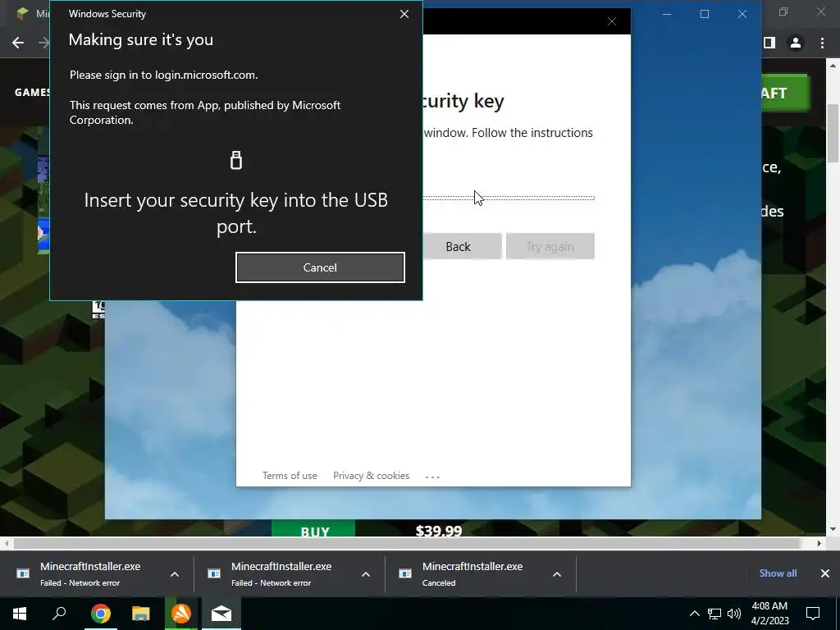This screenshot has height=630, width=840.
Task: Open the orange Avast taskbar icon
Action: 181,614
